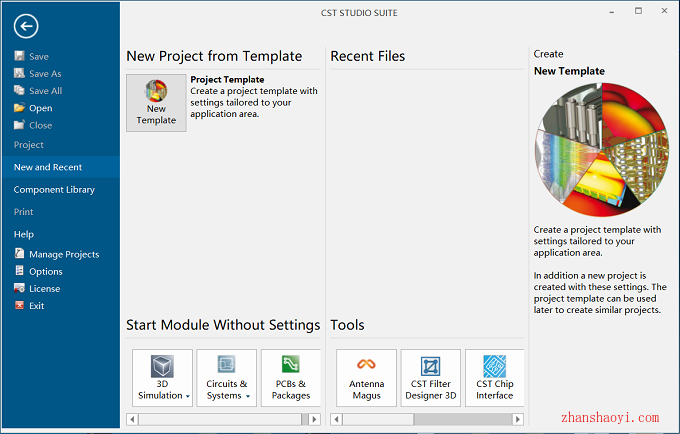The image size is (680, 434).
Task: Click the modules scrollbar left arrow
Action: [132, 419]
